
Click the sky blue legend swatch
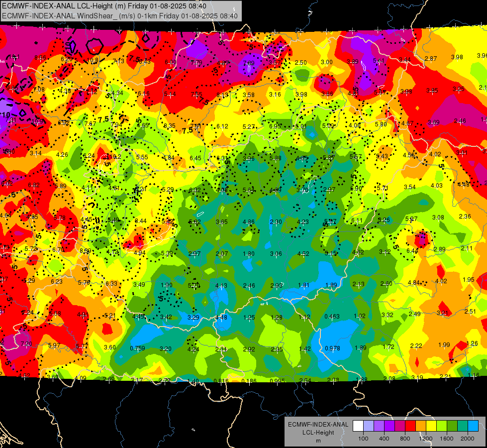coord(473,426)
